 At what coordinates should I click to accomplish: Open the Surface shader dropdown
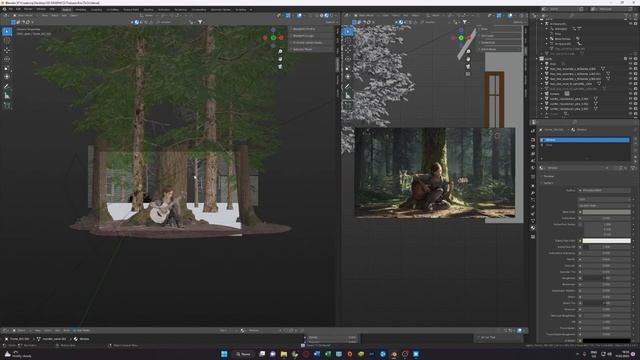606,190
